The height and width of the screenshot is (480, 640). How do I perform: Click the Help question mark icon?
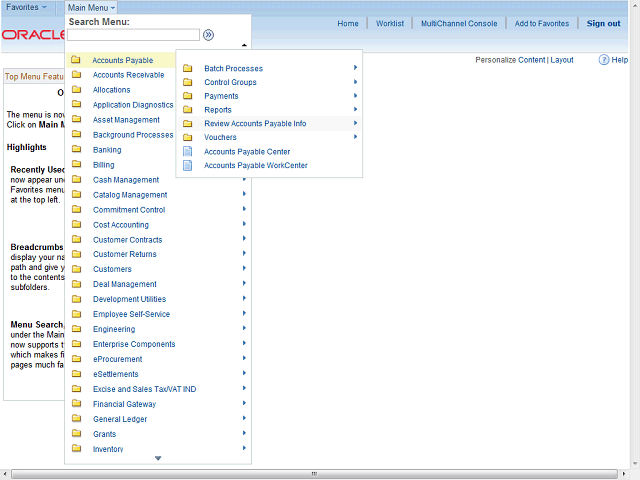tap(604, 60)
